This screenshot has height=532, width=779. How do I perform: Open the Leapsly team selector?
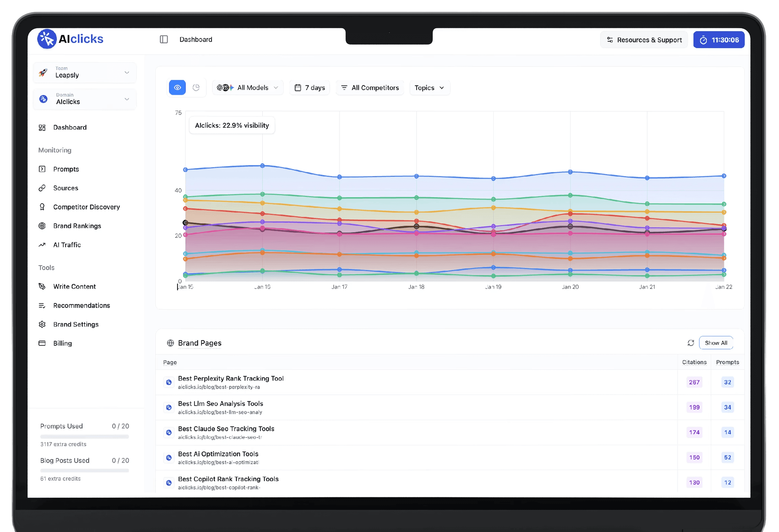coord(84,72)
